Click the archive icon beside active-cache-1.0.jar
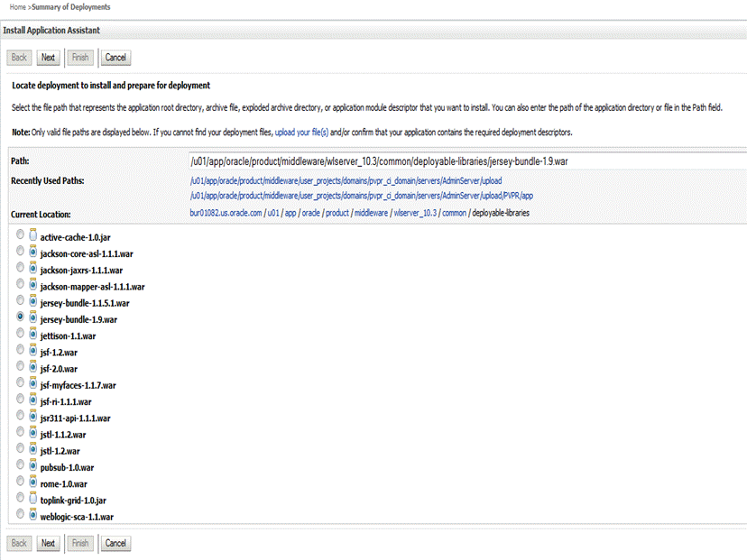The image size is (747, 560). pos(32,234)
